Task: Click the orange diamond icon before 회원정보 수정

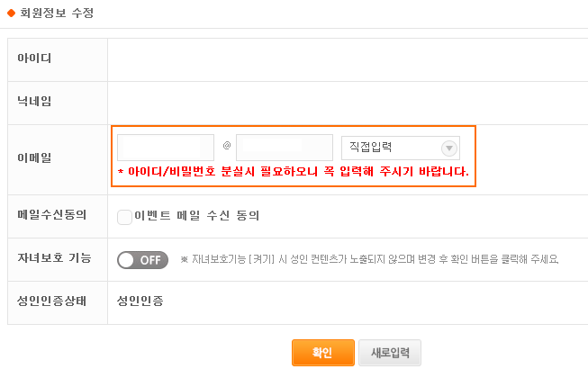Action: [x=11, y=13]
